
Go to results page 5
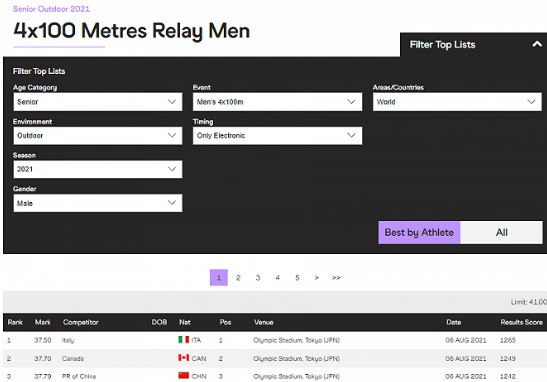[297, 278]
